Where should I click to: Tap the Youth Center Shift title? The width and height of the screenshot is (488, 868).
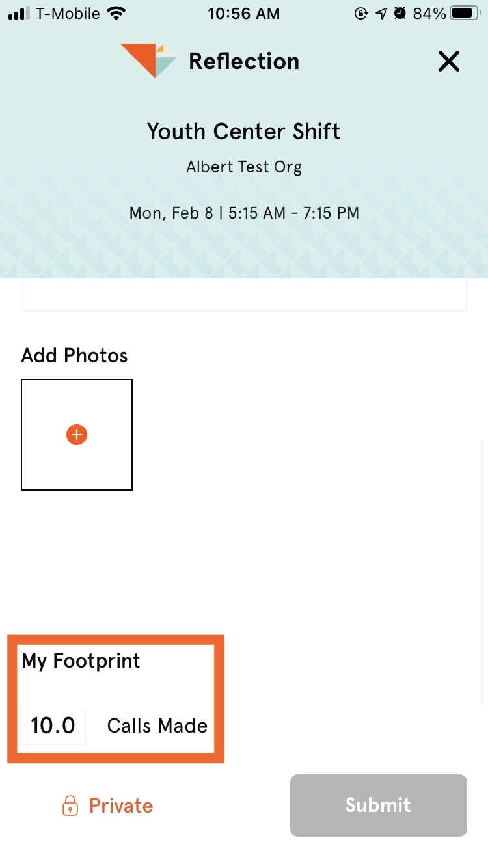(x=244, y=132)
